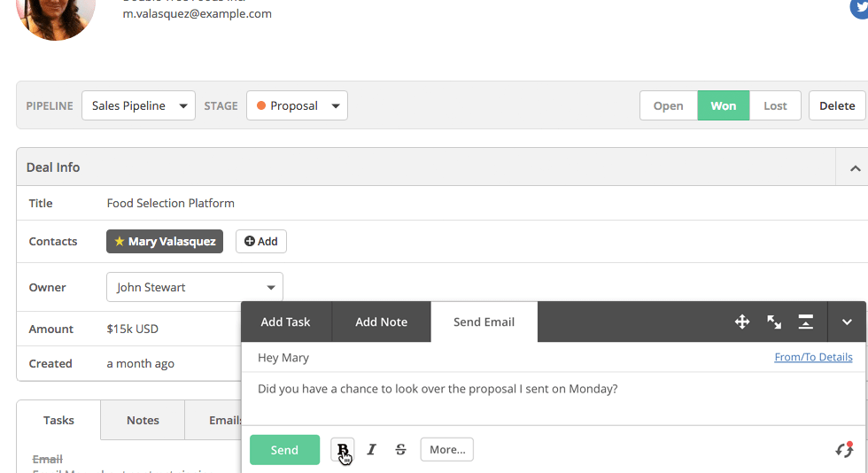Apply italic formatting to email text
This screenshot has width=868, height=473.
[371, 449]
